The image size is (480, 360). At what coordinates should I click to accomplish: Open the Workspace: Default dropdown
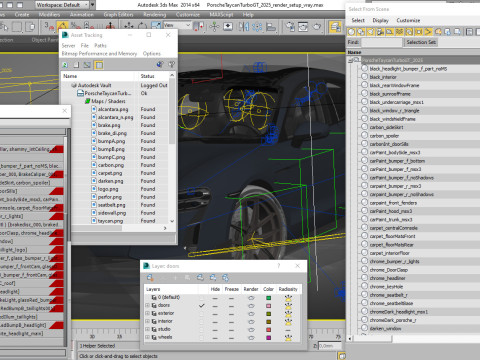coord(62,5)
